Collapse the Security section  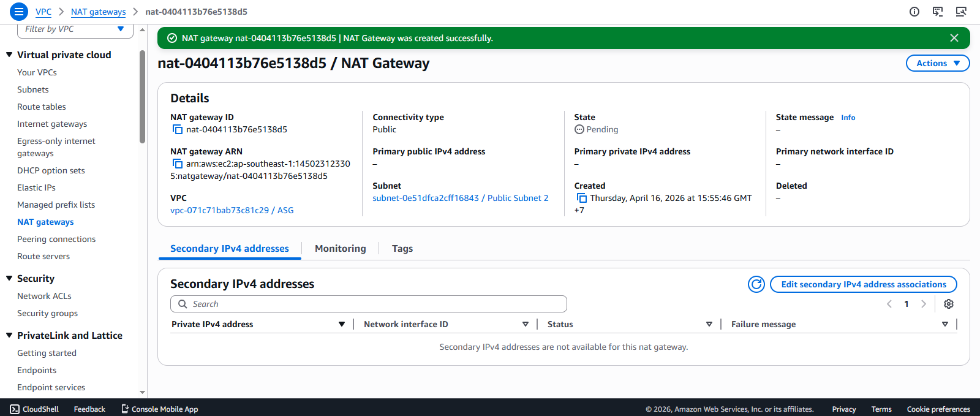[9, 278]
